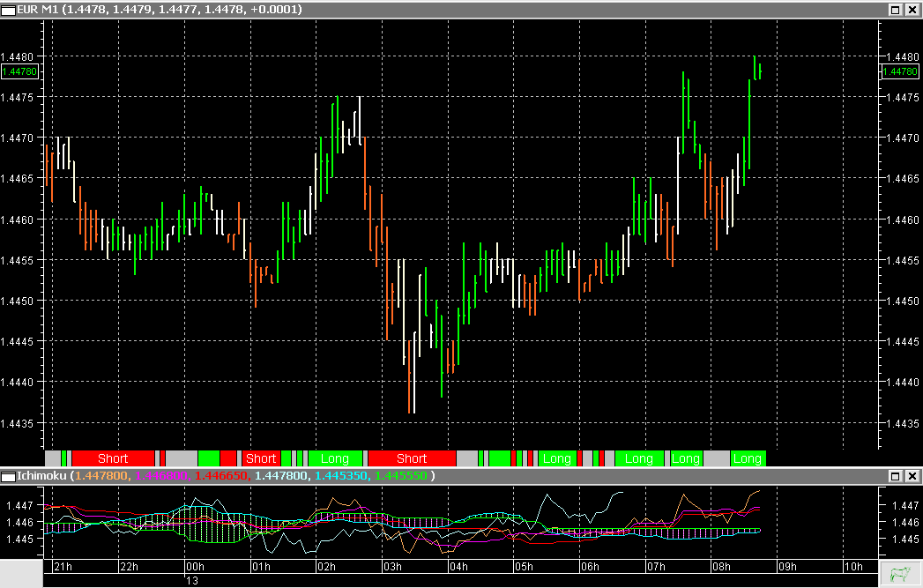The image size is (923, 588).
Task: Click the 00h time axis label
Action: [x=196, y=568]
